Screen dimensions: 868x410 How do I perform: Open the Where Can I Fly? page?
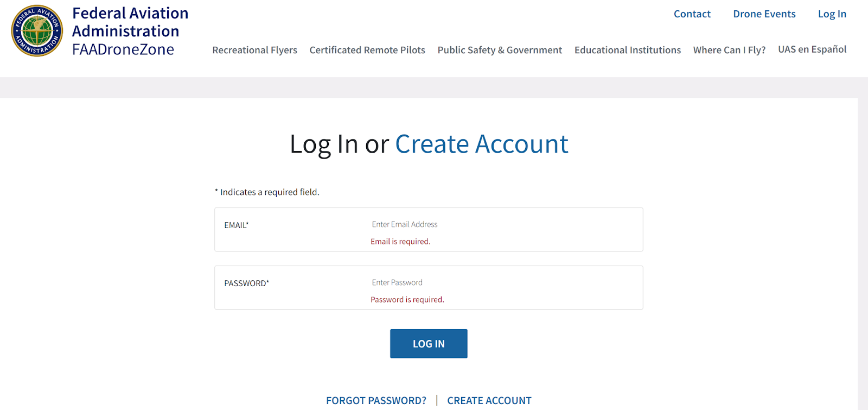tap(729, 50)
